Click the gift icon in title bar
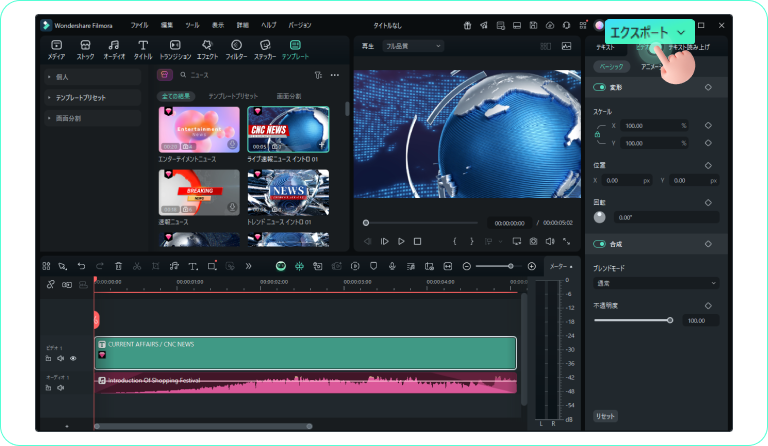This screenshot has width=768, height=446. pos(467,25)
